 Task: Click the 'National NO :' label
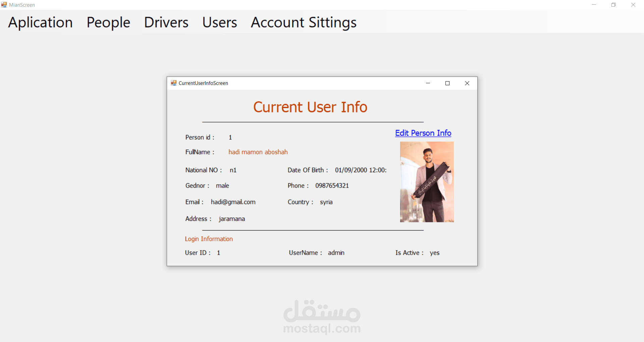click(204, 170)
